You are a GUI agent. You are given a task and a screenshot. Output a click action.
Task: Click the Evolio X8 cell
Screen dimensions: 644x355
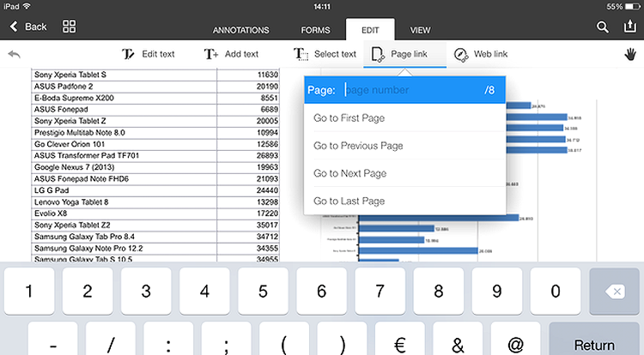click(124, 214)
